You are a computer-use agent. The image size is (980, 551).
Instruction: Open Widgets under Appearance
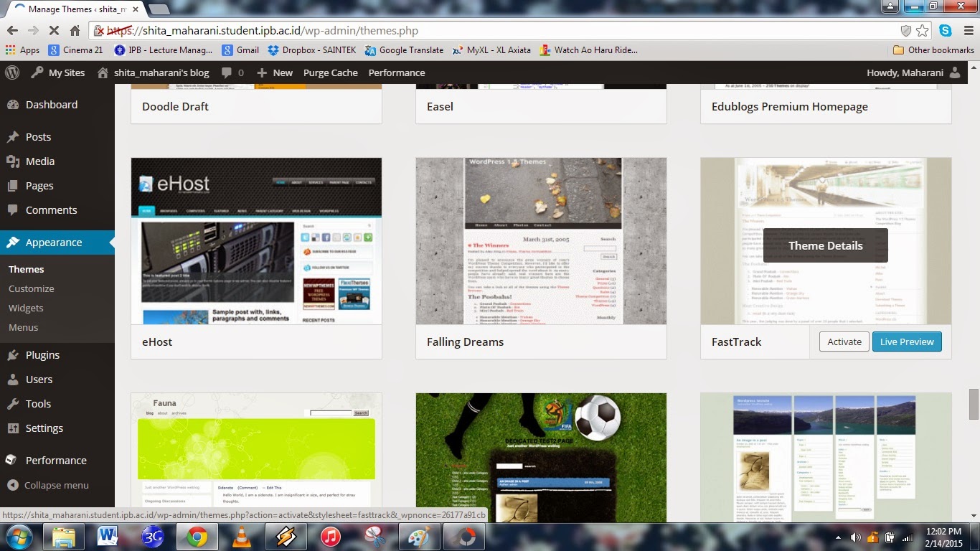(x=26, y=308)
